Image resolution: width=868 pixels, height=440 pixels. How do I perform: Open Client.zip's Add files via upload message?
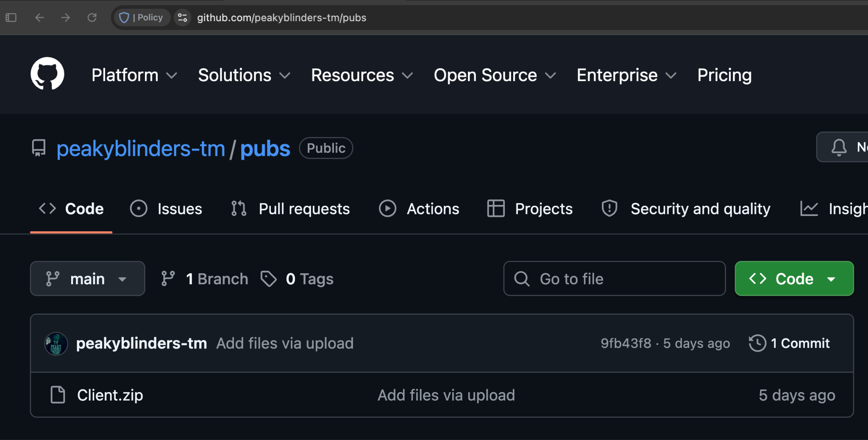coord(446,395)
